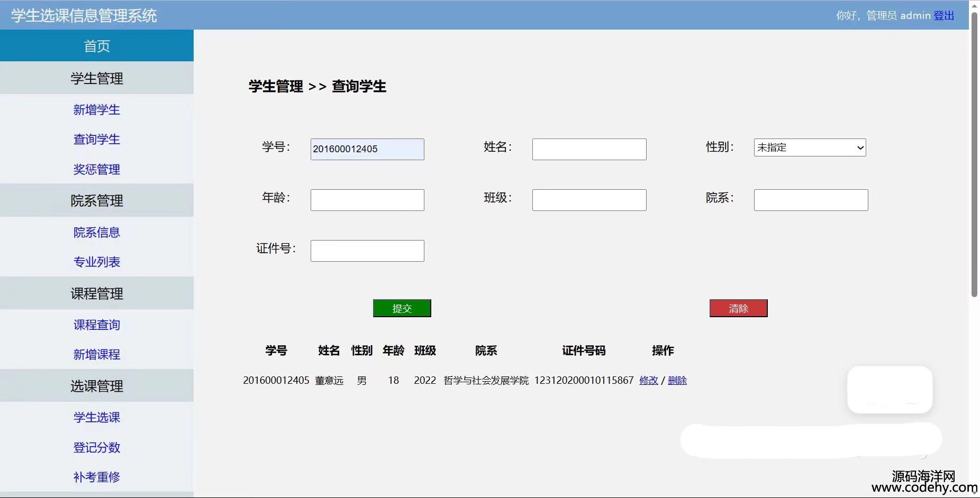Open the 性别 dropdown
Viewport: 980px width, 498px height.
(810, 147)
